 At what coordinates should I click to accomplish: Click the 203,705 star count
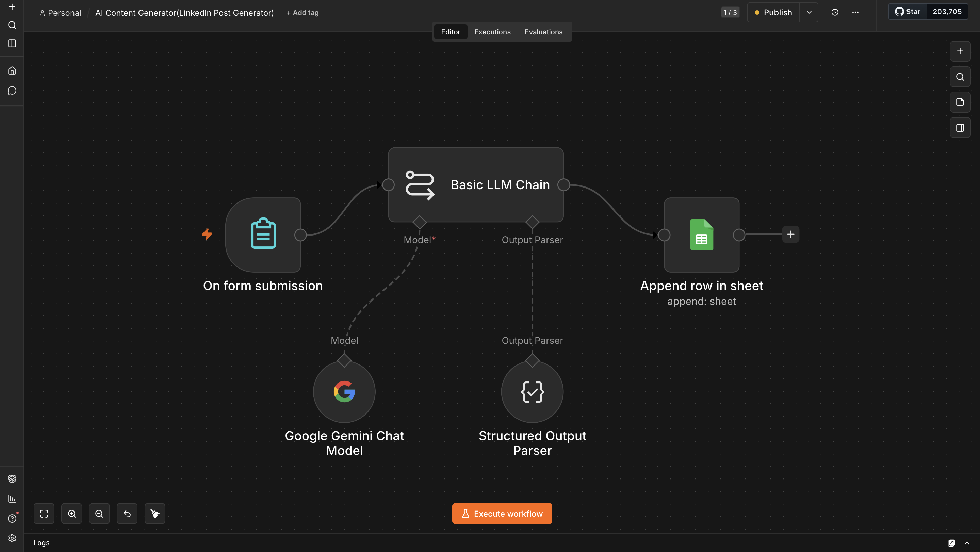[x=947, y=12]
